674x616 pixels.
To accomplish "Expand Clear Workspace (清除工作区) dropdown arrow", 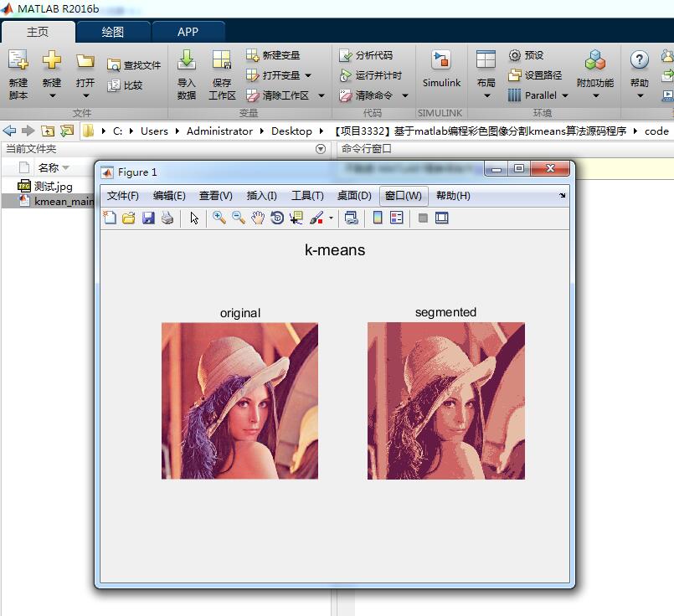I will [x=322, y=95].
